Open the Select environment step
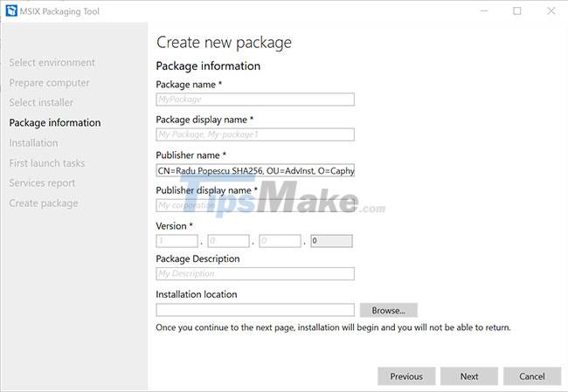568x392 pixels. coord(52,63)
